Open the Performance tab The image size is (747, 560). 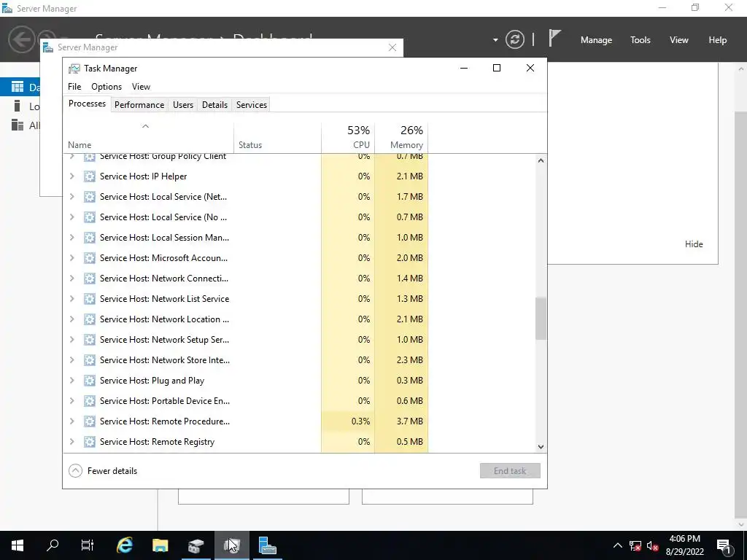(x=139, y=105)
